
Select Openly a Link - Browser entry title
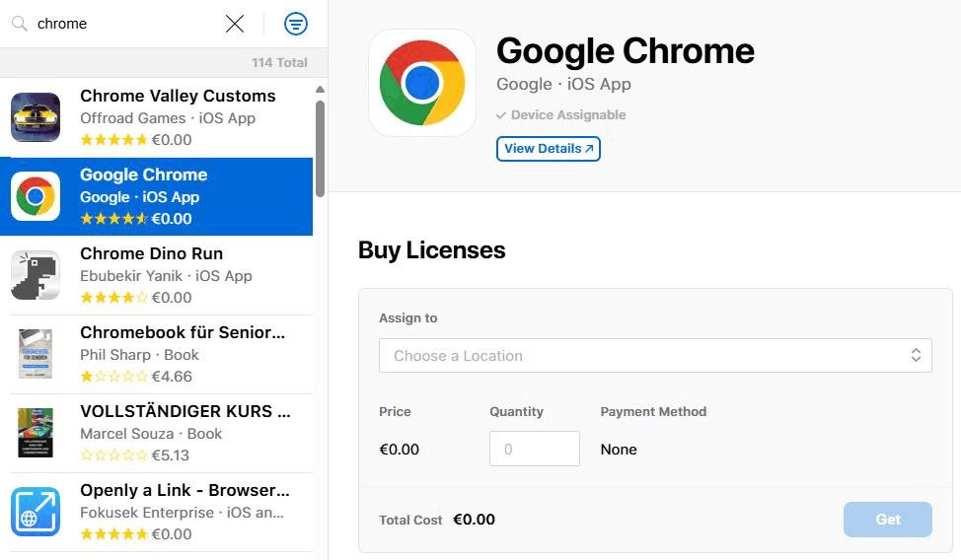tap(185, 490)
